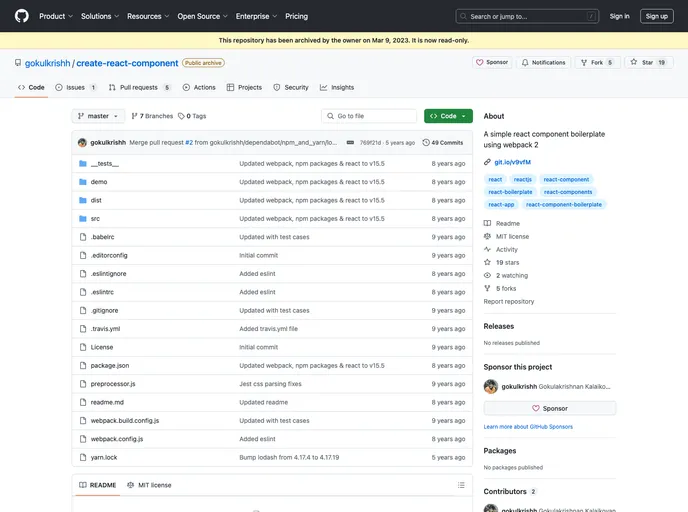
Task: Select the reactjs topic tag
Action: 523,179
